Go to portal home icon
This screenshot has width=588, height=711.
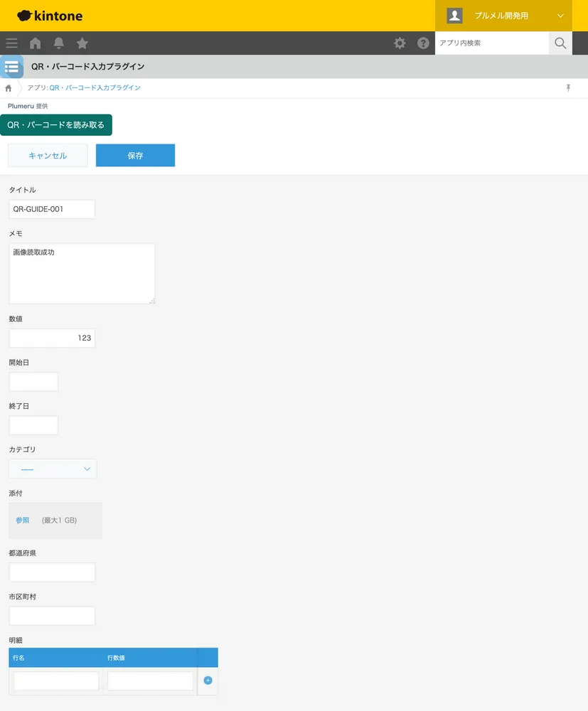point(36,43)
